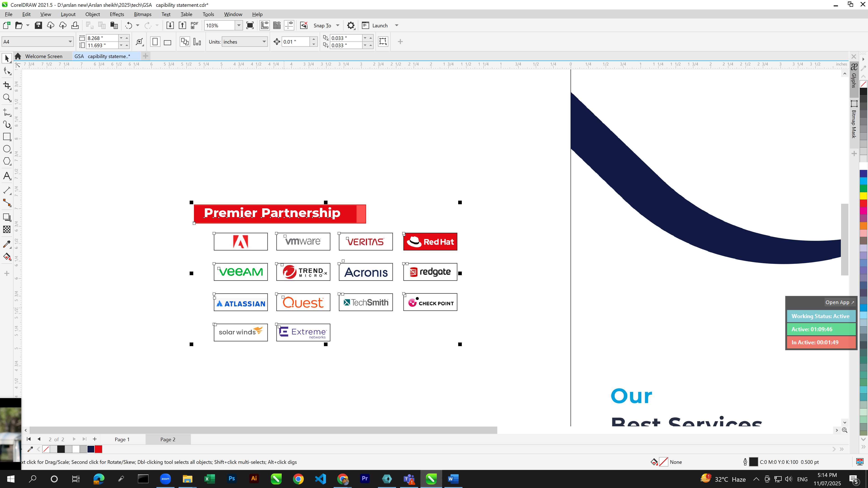Open page width dropdown arrow

click(121, 38)
